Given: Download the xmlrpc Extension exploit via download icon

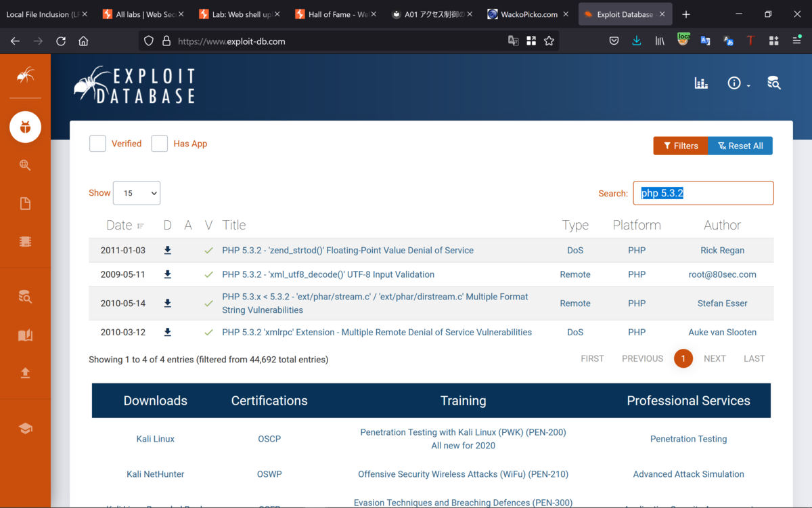Looking at the screenshot, I should point(168,332).
